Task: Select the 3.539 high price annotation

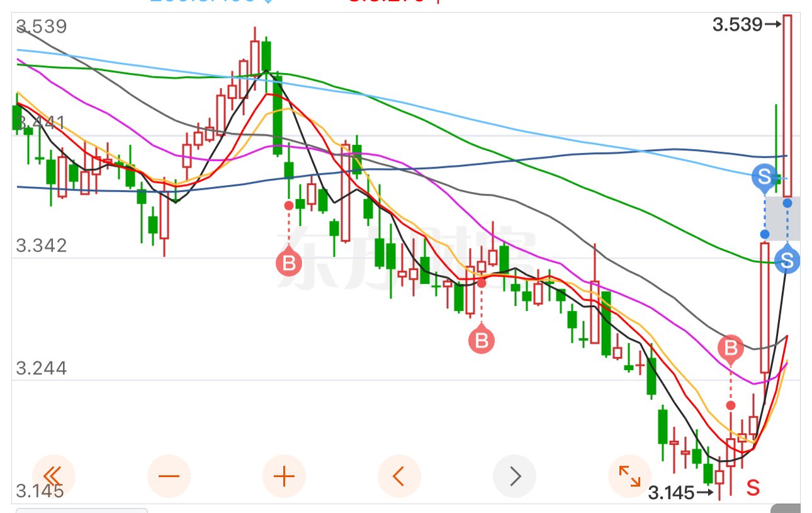Action: (747, 25)
